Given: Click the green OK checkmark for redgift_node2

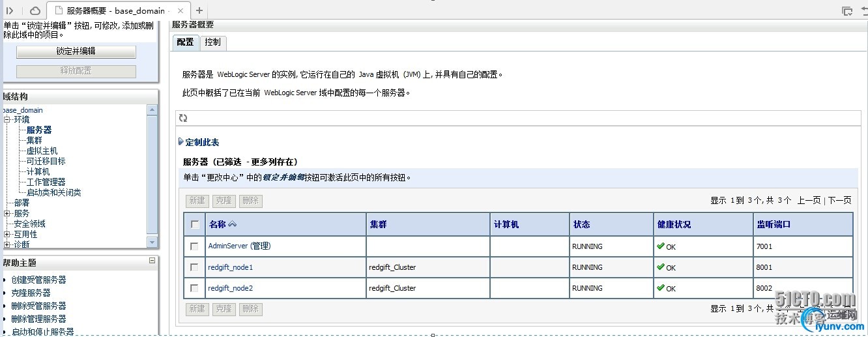Looking at the screenshot, I should click(661, 287).
